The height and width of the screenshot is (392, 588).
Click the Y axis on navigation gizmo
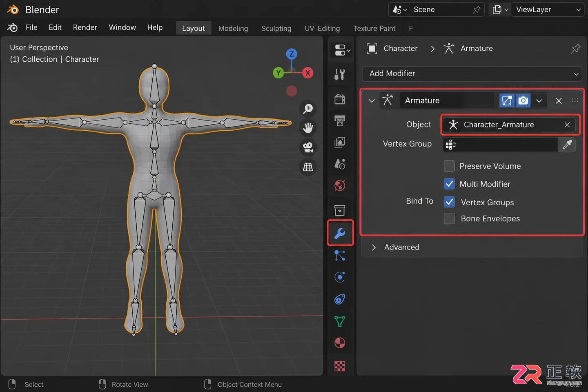click(x=278, y=73)
